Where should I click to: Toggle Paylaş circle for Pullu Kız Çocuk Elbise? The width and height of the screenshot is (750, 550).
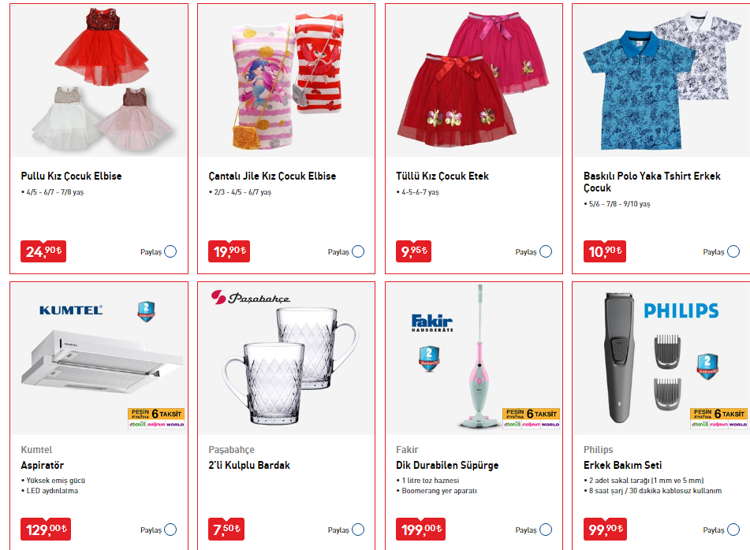(170, 252)
